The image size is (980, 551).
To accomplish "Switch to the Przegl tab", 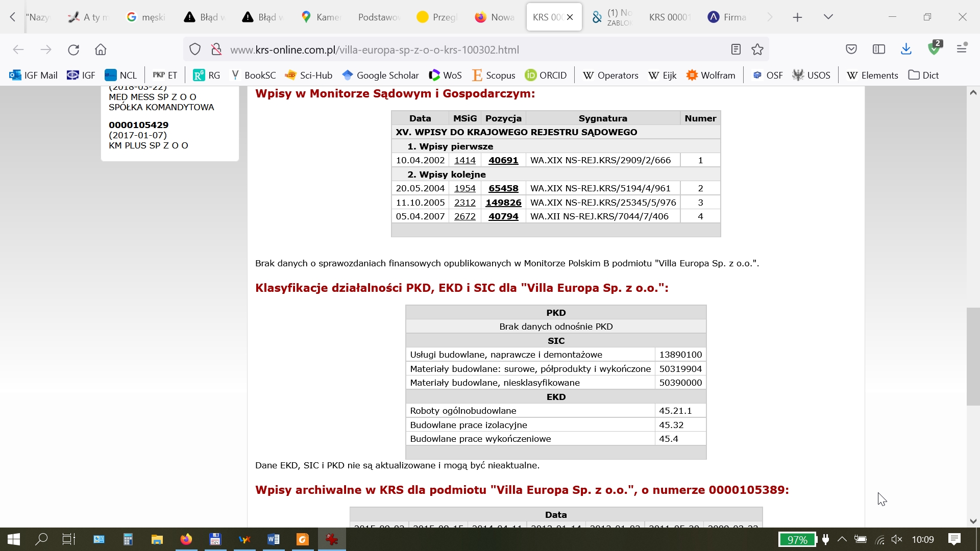I will tap(437, 17).
